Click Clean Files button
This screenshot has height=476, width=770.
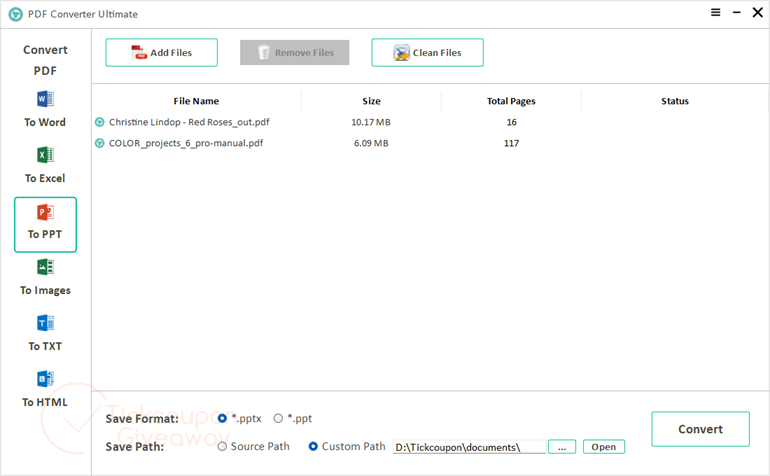click(427, 53)
